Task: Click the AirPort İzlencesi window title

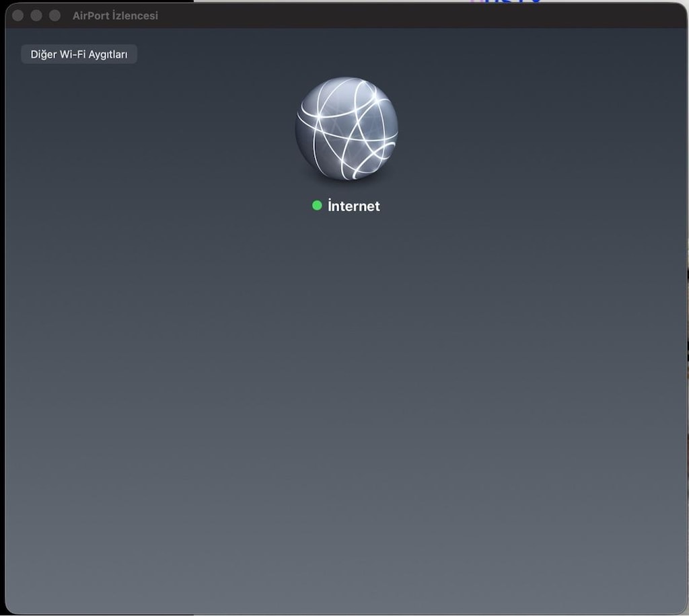Action: (x=115, y=16)
